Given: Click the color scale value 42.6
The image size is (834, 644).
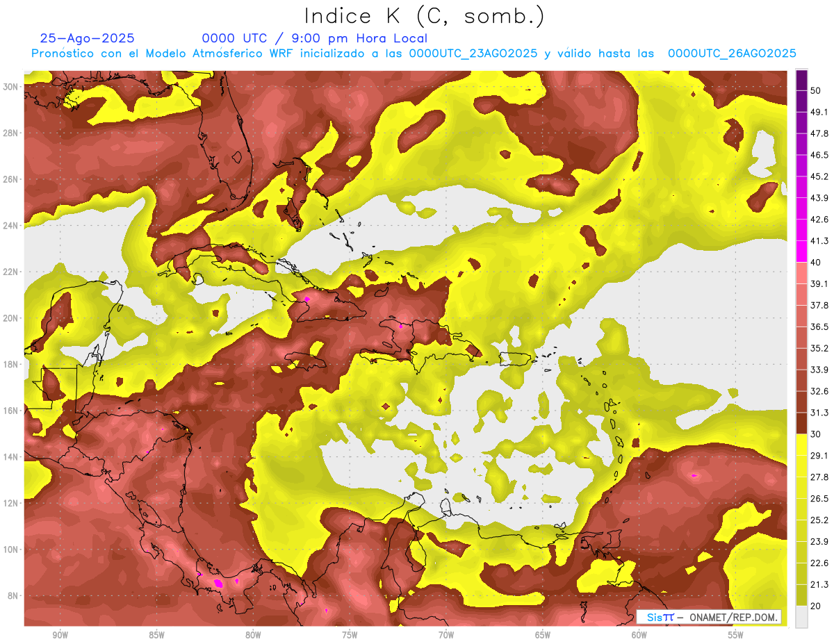Looking at the screenshot, I should point(819,220).
